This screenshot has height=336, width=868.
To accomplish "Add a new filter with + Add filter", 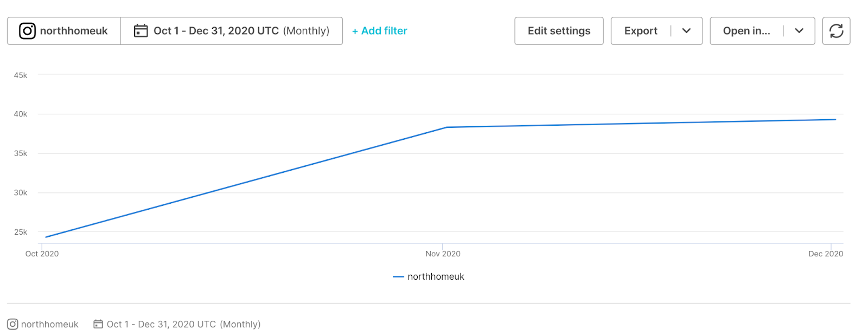I will point(379,31).
